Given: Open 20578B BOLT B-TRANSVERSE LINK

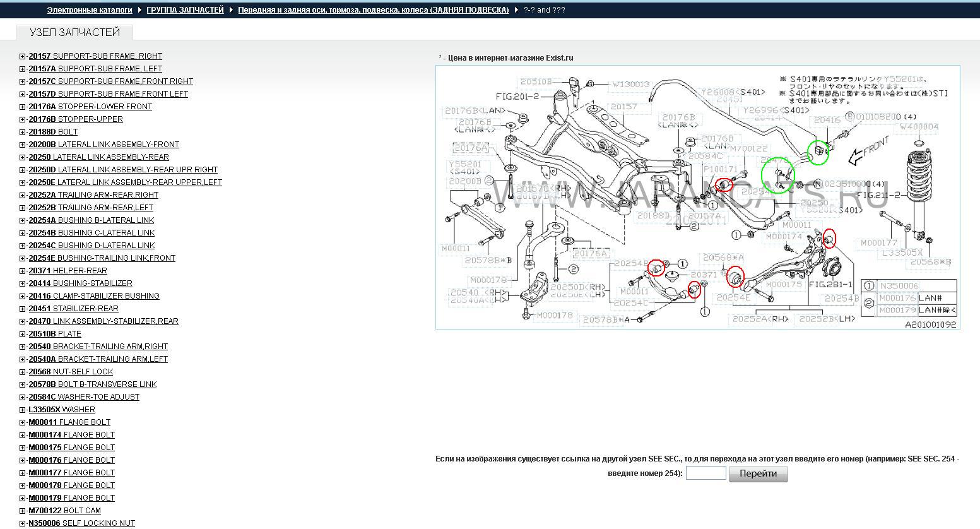Looking at the screenshot, I should [x=92, y=384].
